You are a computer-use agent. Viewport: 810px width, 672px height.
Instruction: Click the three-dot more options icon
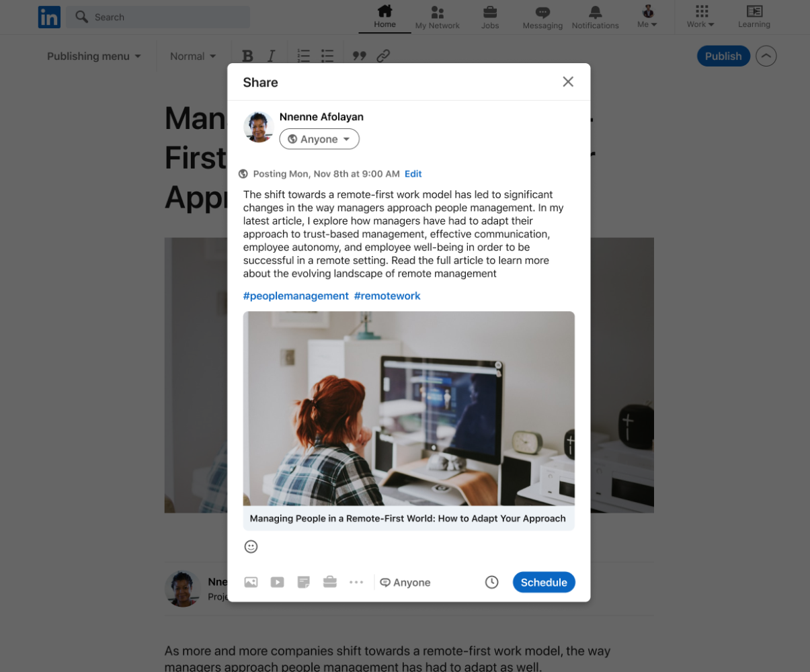(356, 583)
